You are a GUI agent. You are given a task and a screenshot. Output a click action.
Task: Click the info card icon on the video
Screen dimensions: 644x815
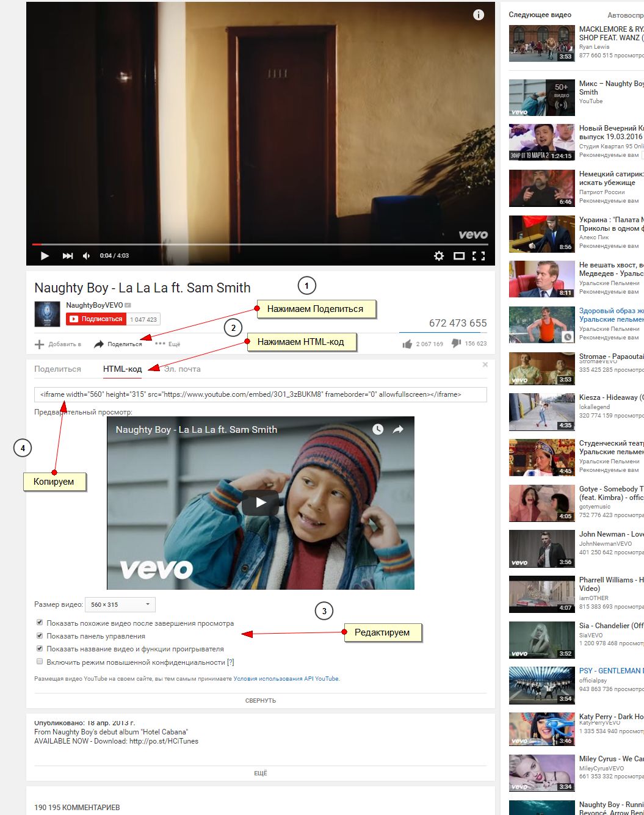(479, 15)
